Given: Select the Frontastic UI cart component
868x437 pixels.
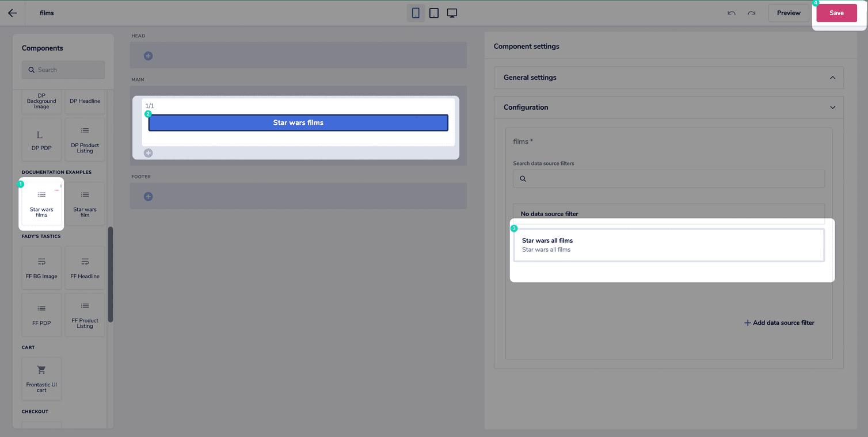Looking at the screenshot, I should (x=41, y=378).
